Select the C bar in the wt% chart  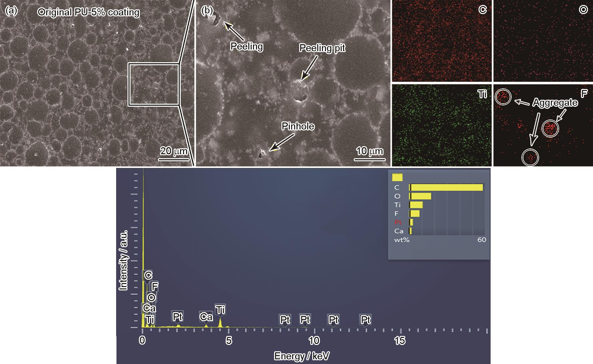446,187
